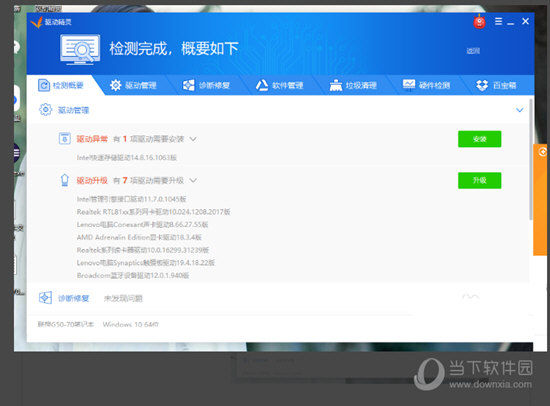This screenshot has width=550, height=406.
Task: Click the monitor magnifier scan icon
Action: (80, 49)
